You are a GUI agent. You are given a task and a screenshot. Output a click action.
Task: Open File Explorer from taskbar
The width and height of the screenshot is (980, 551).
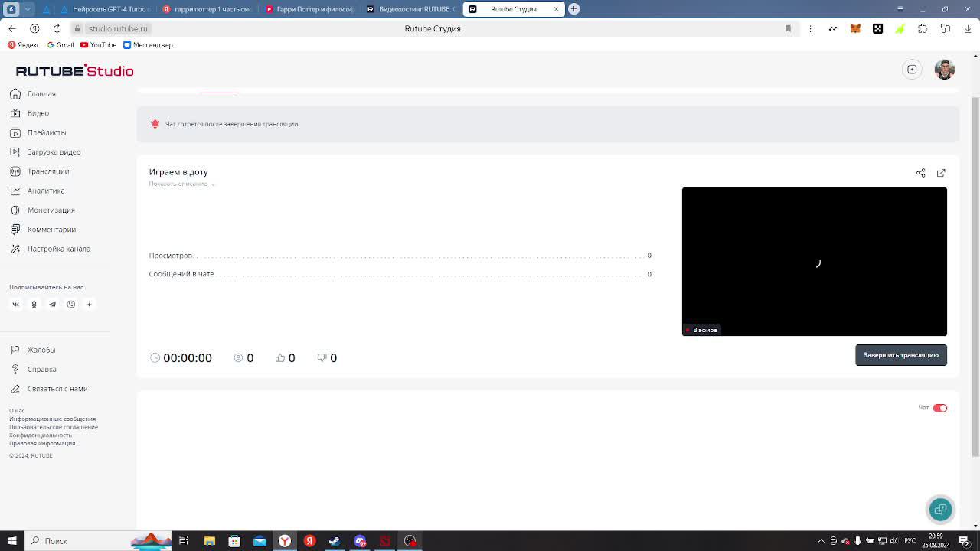[x=209, y=541]
